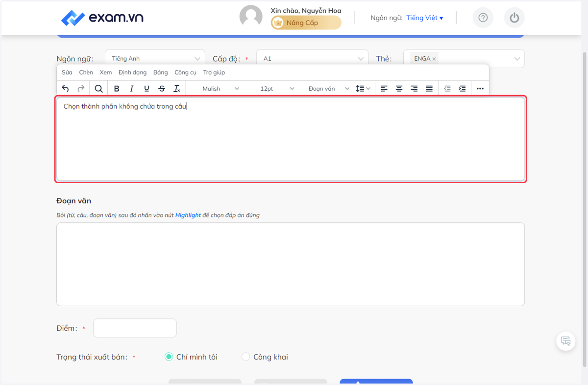588x385 pixels.
Task: Align text left
Action: [384, 89]
